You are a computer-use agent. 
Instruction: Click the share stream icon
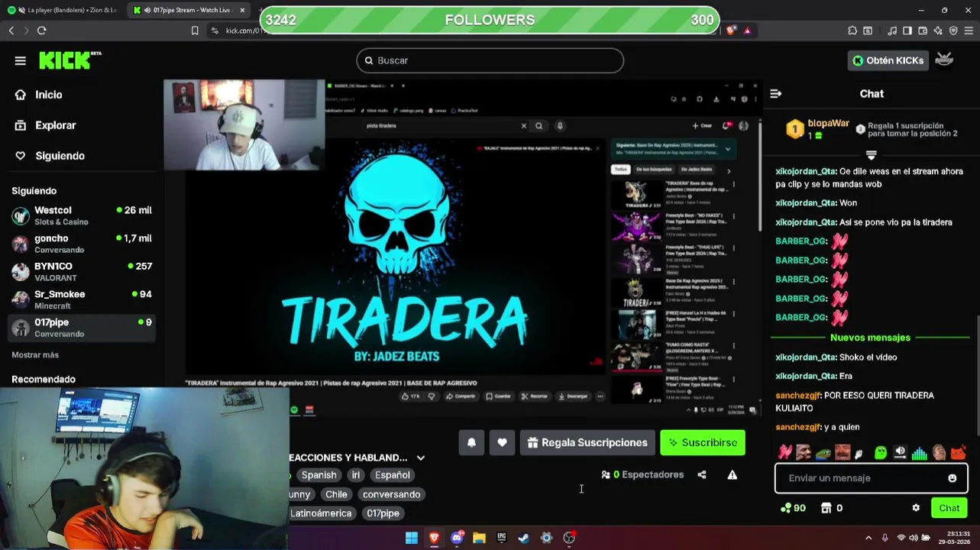point(702,474)
